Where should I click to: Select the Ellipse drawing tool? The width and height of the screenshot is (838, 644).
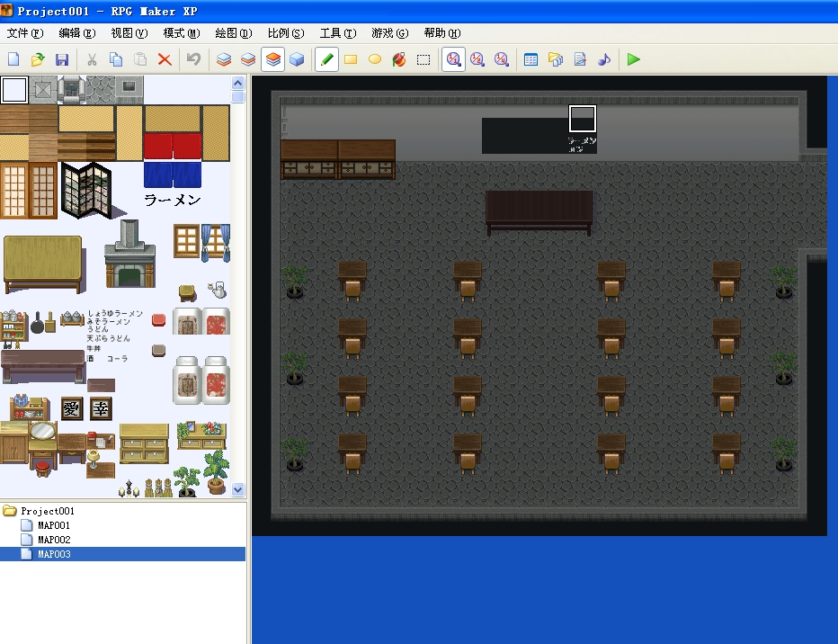[375, 59]
